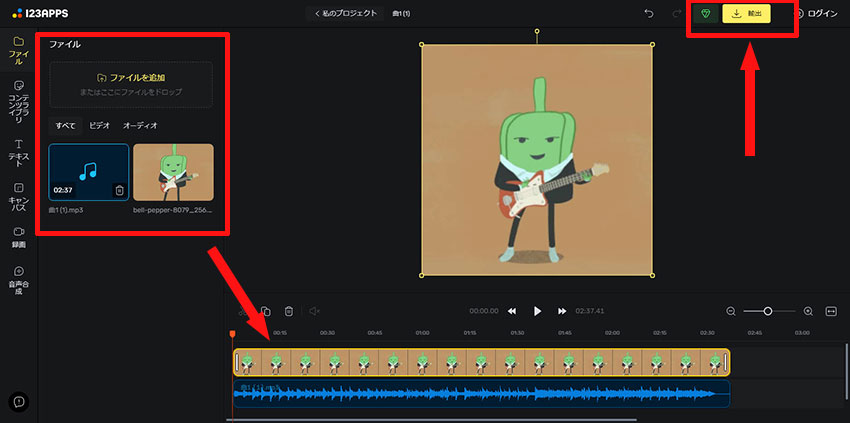Click ファイルを追加 to add a file
Image resolution: width=850 pixels, height=423 pixels.
pyautogui.click(x=131, y=77)
